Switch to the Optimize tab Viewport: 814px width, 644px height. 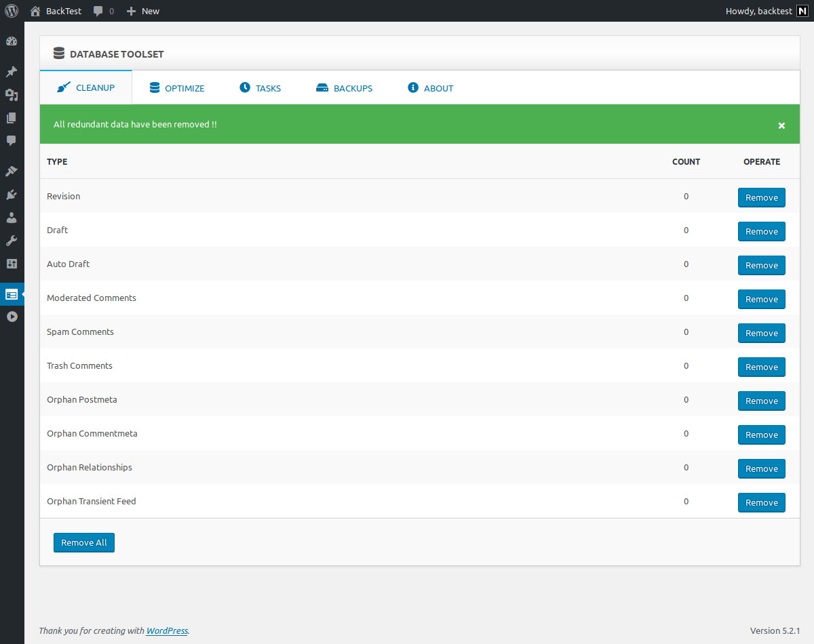click(177, 88)
